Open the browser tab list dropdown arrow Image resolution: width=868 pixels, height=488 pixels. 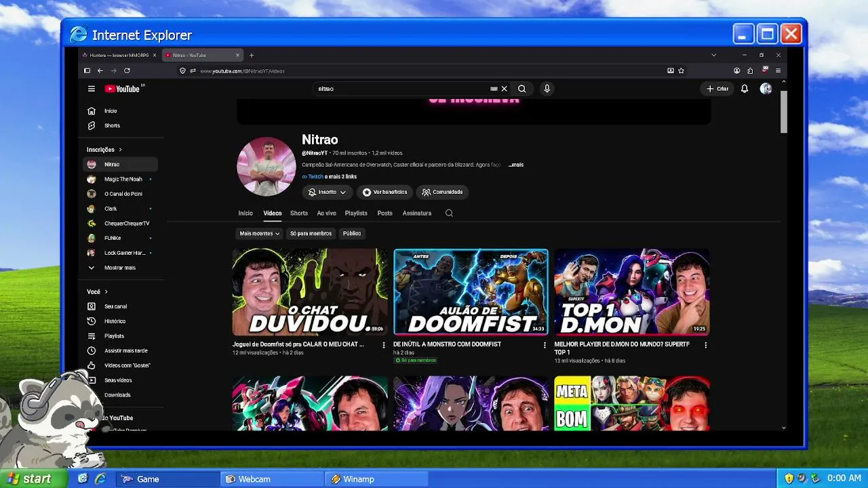713,55
